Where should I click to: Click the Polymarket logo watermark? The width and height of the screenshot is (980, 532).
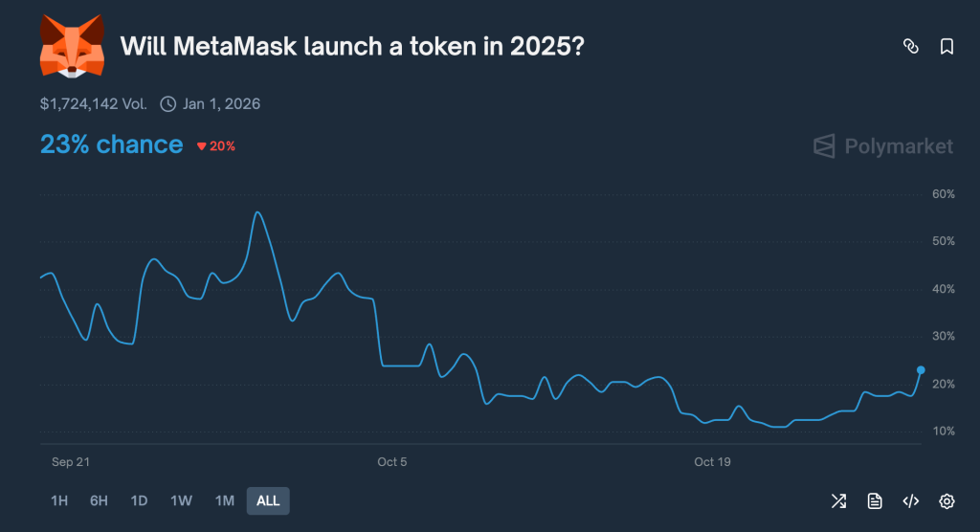[883, 146]
